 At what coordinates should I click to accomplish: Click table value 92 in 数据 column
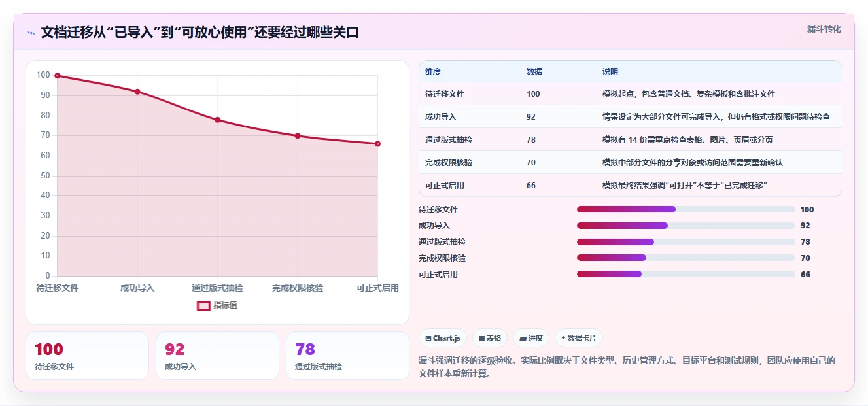click(x=531, y=117)
